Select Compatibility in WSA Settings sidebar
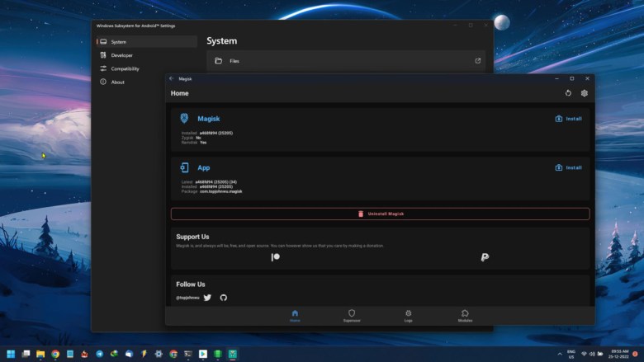The width and height of the screenshot is (644, 362). 147,69
